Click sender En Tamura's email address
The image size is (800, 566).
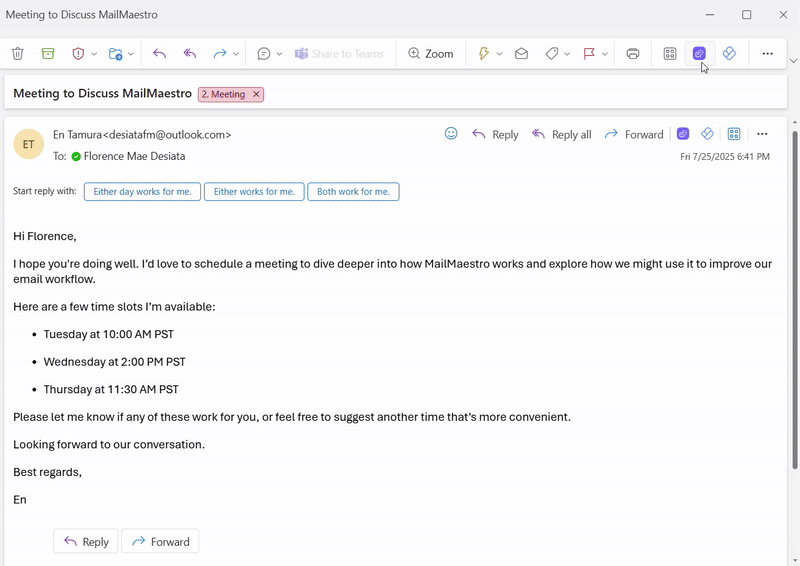167,135
